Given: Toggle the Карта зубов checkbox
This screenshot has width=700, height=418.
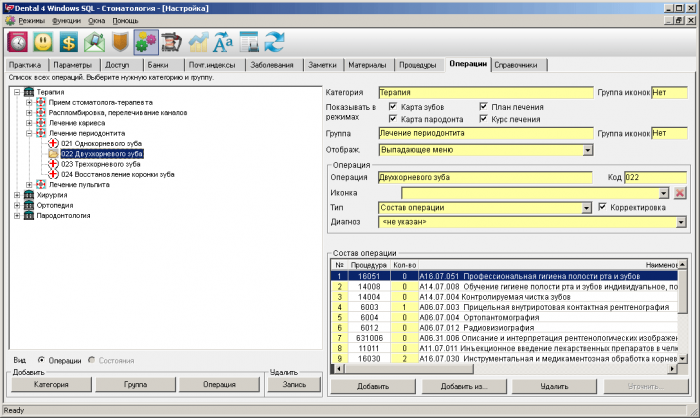Looking at the screenshot, I should [x=394, y=107].
